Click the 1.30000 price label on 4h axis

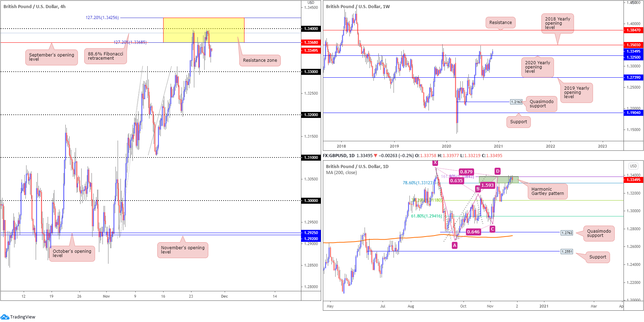(311, 201)
